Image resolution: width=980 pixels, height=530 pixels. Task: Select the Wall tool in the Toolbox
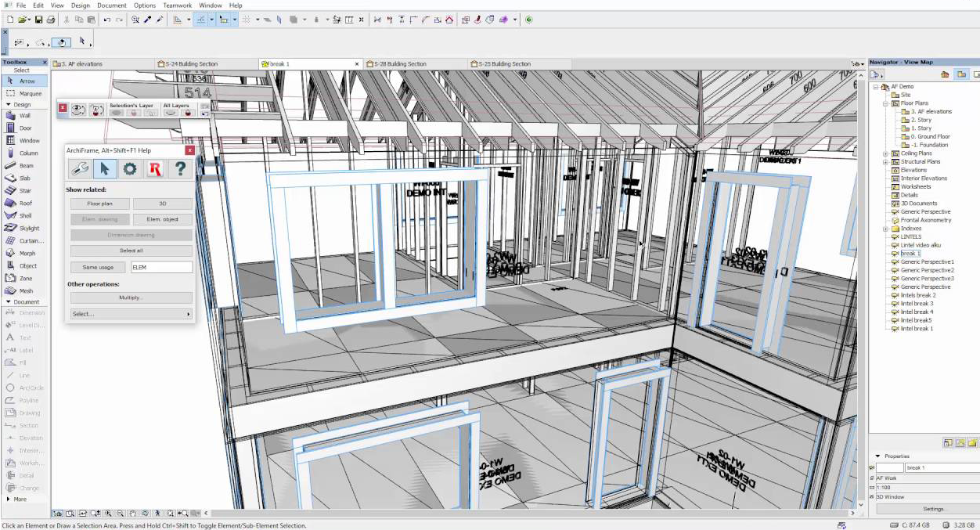24,115
